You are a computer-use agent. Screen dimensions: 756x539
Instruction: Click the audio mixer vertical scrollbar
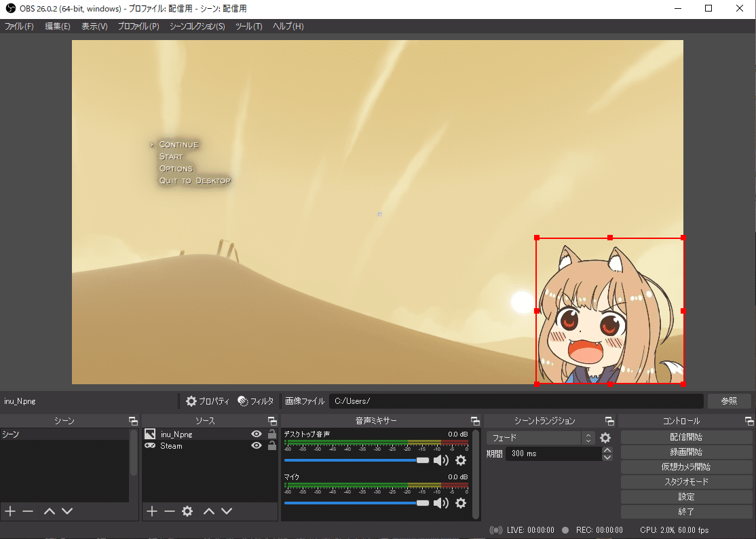click(x=476, y=475)
